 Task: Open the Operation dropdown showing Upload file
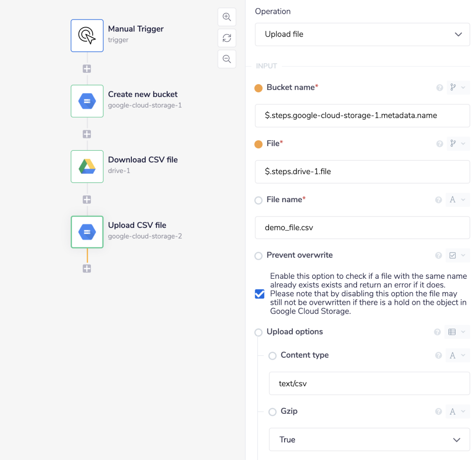(x=362, y=34)
